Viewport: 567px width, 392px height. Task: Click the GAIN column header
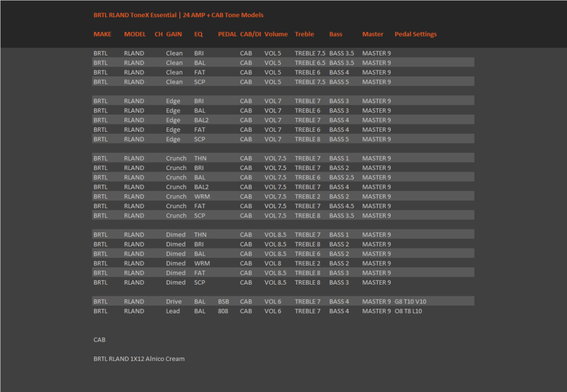(174, 34)
